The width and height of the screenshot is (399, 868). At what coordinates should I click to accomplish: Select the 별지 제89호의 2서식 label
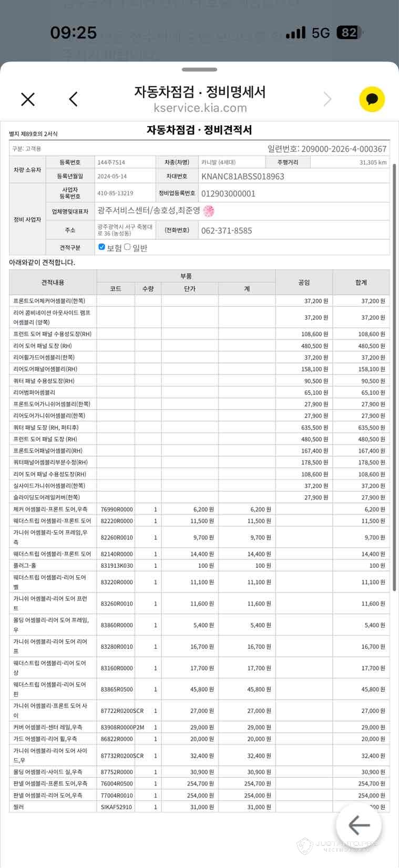click(33, 134)
